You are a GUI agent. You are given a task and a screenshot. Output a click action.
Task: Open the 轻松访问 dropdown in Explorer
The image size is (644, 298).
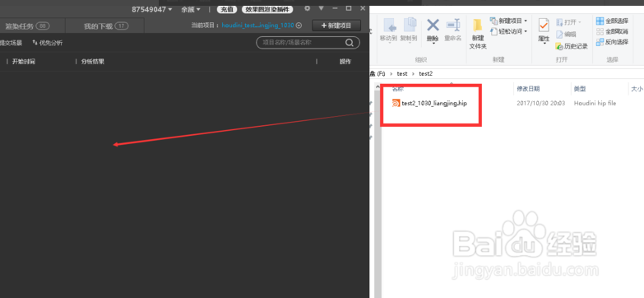tap(508, 31)
